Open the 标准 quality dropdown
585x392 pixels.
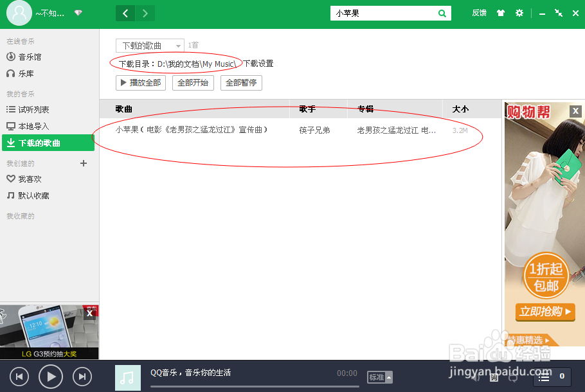(380, 377)
